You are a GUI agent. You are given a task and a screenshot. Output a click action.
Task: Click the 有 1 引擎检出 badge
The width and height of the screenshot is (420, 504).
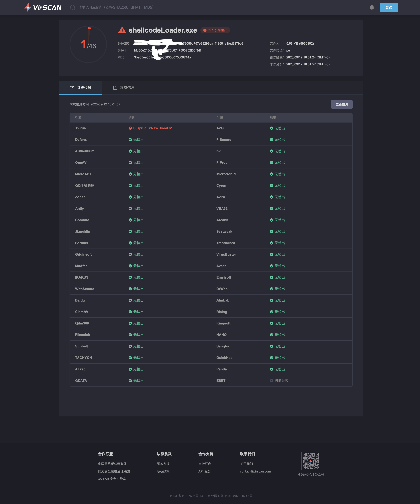pos(215,30)
